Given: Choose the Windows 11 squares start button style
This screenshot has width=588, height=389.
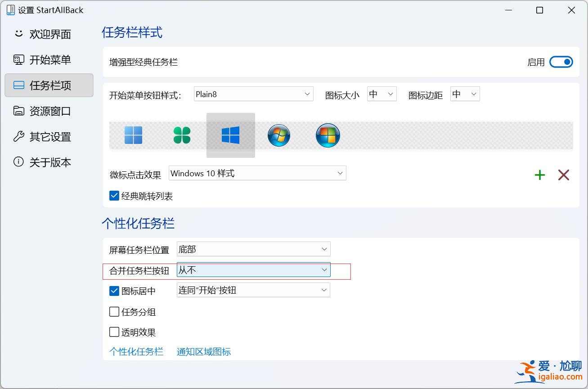Looking at the screenshot, I should tap(132, 135).
